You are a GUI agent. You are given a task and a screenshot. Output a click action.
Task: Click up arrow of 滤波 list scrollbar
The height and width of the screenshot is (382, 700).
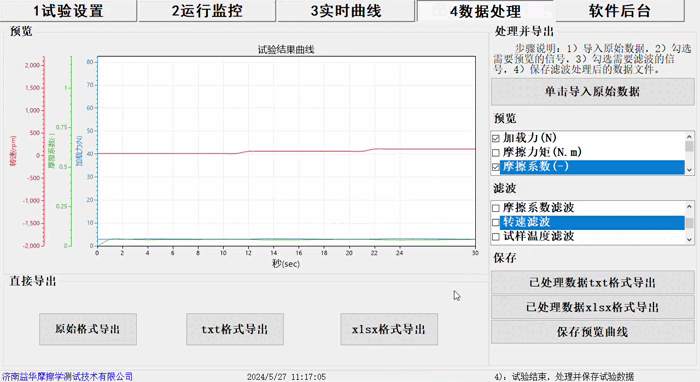689,206
